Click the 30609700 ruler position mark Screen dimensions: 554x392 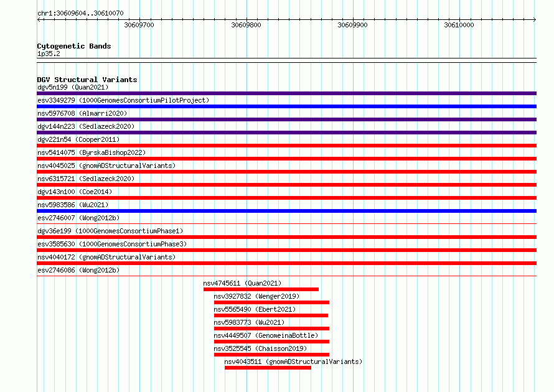pos(139,25)
